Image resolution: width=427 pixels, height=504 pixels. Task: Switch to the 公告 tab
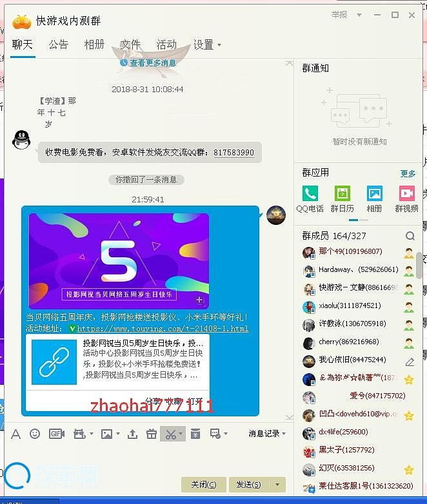click(58, 44)
